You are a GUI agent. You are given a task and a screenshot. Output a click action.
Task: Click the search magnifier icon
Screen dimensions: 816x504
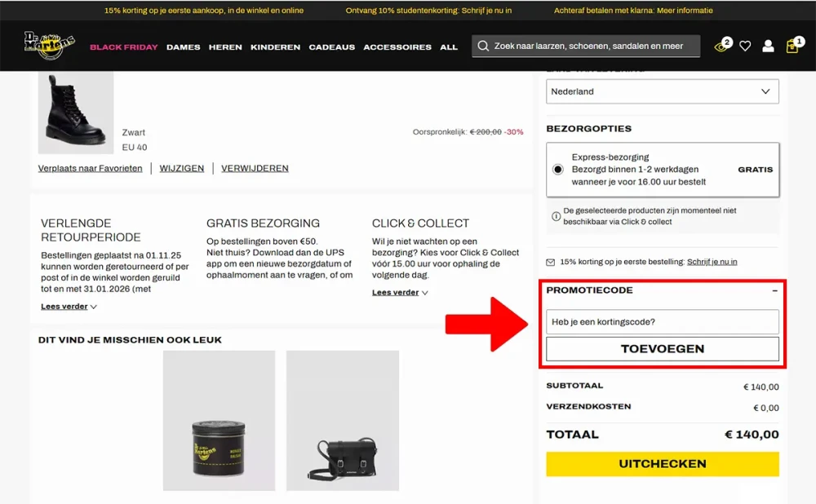pyautogui.click(x=483, y=46)
